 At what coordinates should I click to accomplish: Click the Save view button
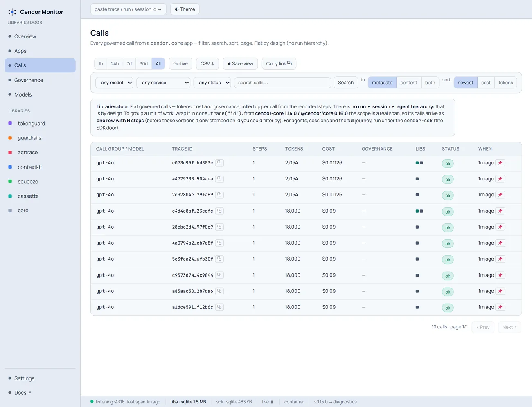pyautogui.click(x=240, y=64)
